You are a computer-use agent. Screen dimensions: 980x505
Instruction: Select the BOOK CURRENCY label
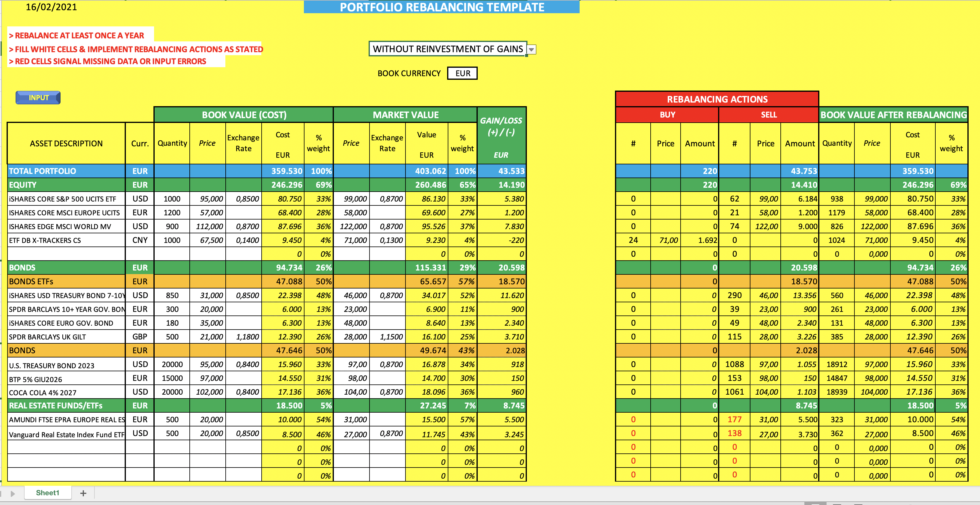click(x=409, y=73)
